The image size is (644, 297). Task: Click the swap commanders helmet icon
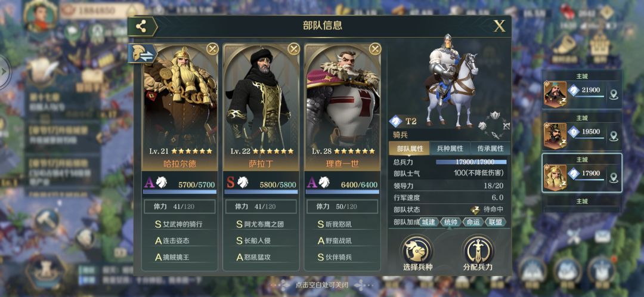point(141,54)
